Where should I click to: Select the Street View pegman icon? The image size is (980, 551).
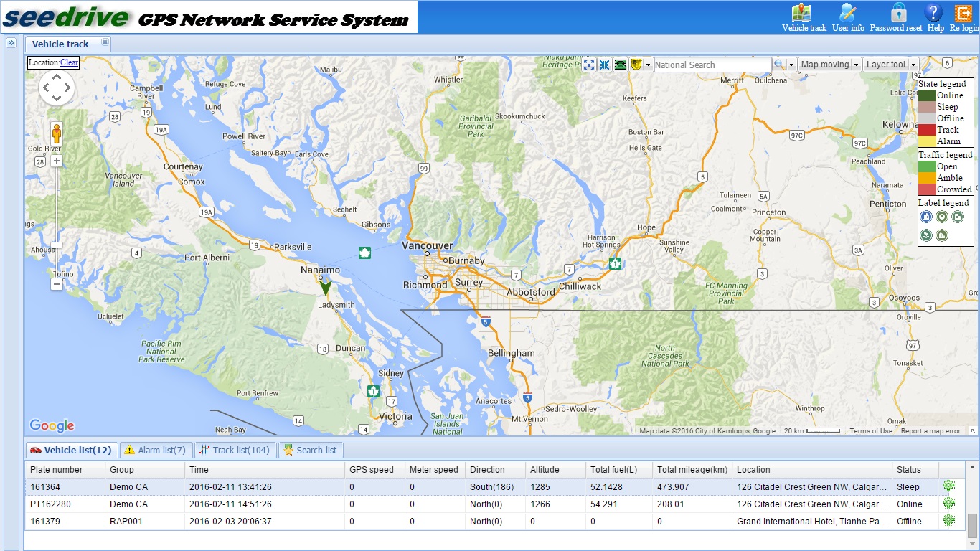[x=57, y=133]
